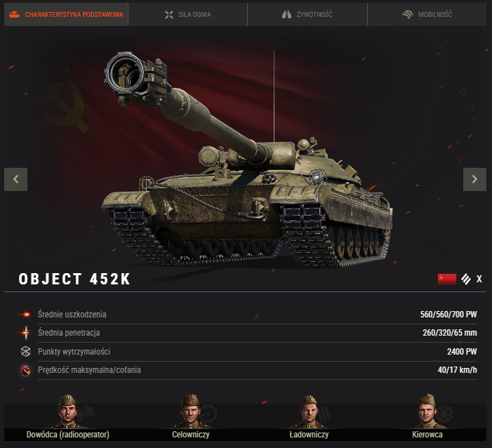The image size is (492, 448).
Task: Click the average damage icon
Action: [25, 315]
